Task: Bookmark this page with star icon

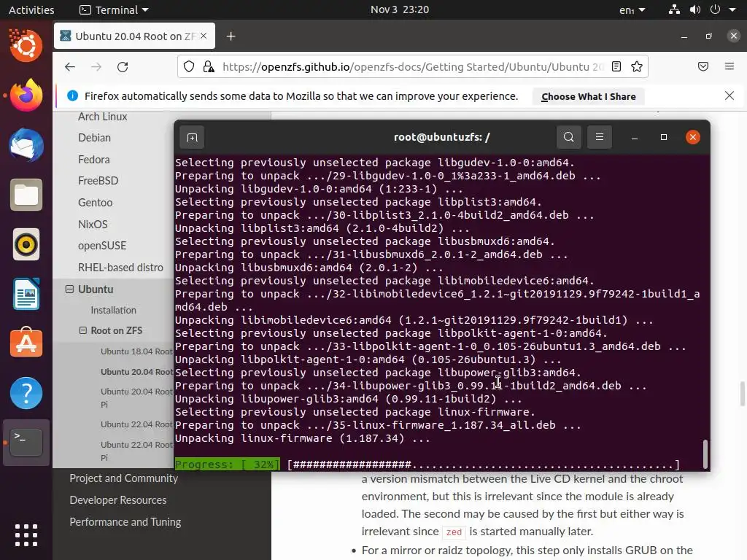Action: click(636, 66)
